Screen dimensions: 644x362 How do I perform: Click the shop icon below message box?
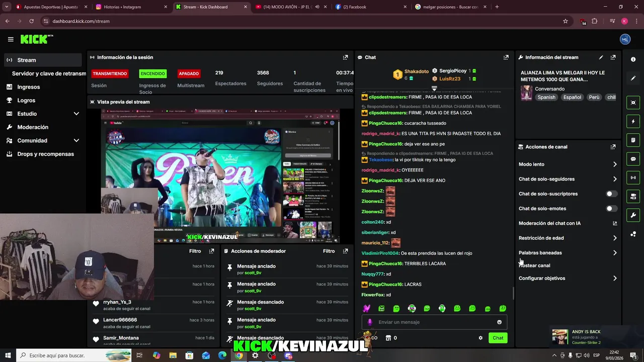click(x=388, y=338)
